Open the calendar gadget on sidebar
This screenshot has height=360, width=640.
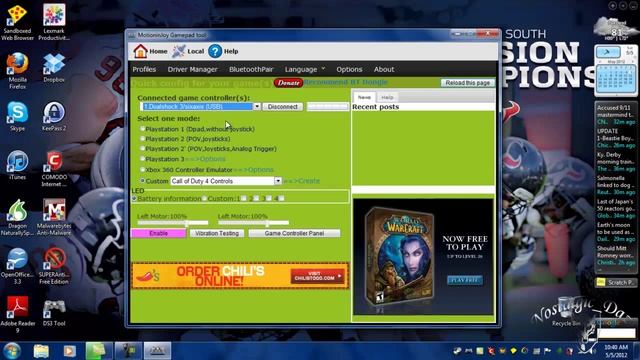tap(616, 70)
